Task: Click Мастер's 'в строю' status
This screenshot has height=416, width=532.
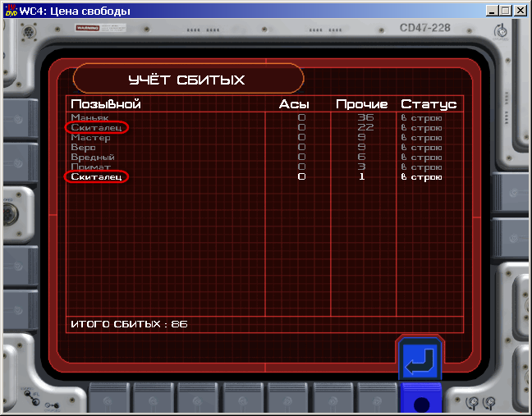Action: pyautogui.click(x=421, y=138)
